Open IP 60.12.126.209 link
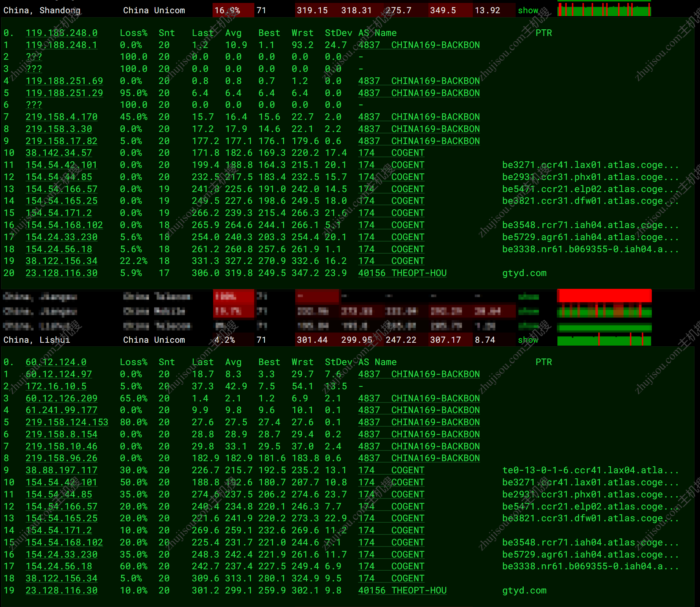The width and height of the screenshot is (700, 607). (x=62, y=398)
